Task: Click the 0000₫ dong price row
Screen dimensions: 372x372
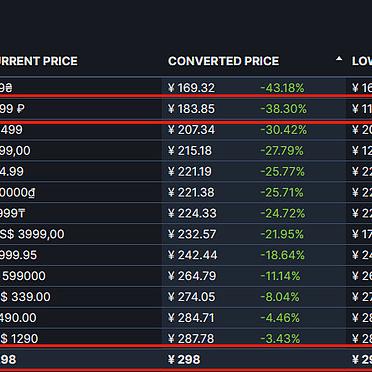Action: click(186, 192)
